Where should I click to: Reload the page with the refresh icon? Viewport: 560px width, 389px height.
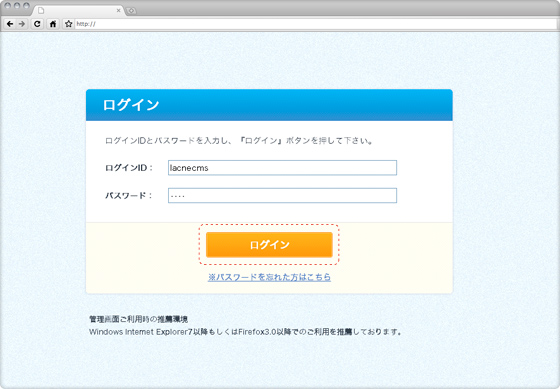pos(37,24)
